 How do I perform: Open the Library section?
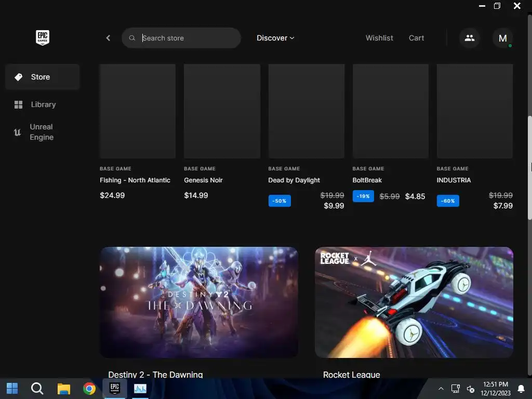[x=43, y=104]
